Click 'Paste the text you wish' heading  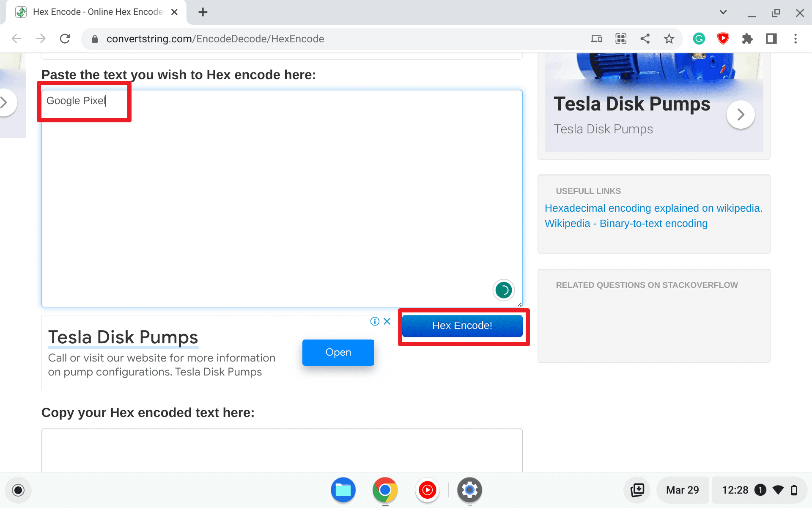[178, 75]
